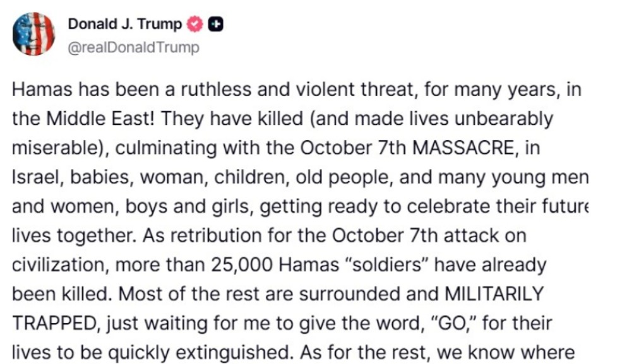Click the phrase "the Middle East!"
Viewport: 627px width, 364px height.
coord(90,119)
